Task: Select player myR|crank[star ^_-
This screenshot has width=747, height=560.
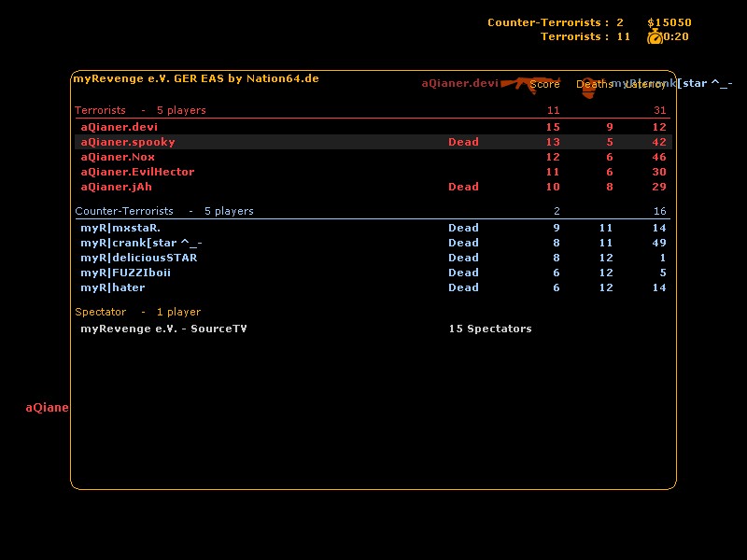Action: click(141, 243)
